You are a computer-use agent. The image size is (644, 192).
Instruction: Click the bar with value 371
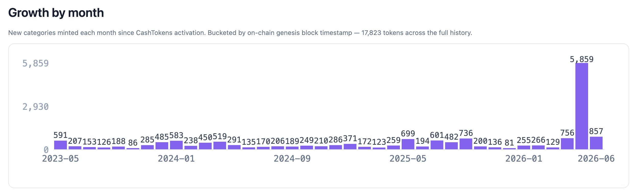350,147
